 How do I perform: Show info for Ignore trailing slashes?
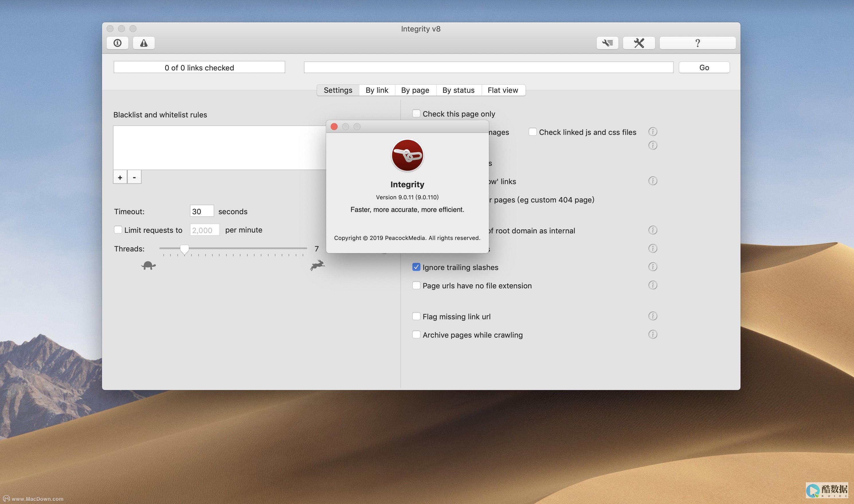tap(653, 267)
